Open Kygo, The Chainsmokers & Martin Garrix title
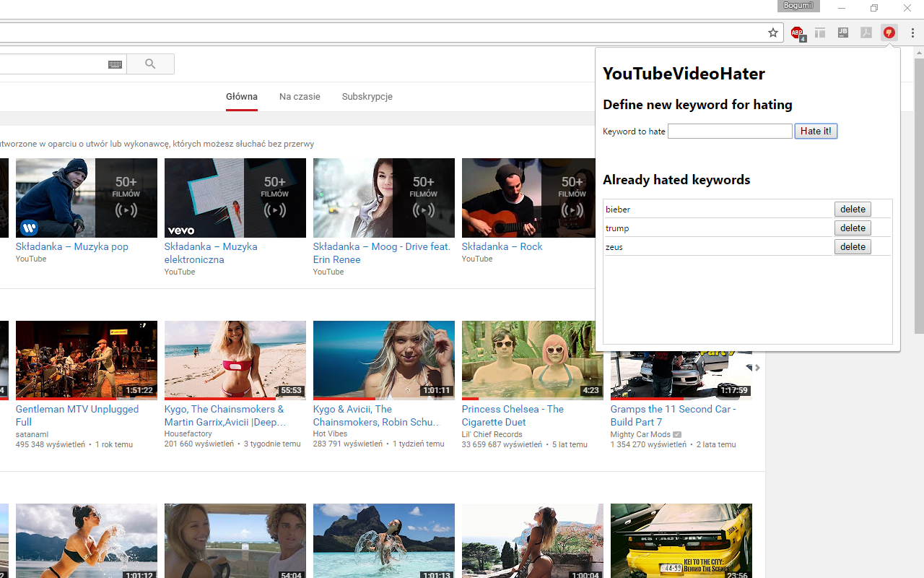924x578 pixels. click(x=225, y=415)
